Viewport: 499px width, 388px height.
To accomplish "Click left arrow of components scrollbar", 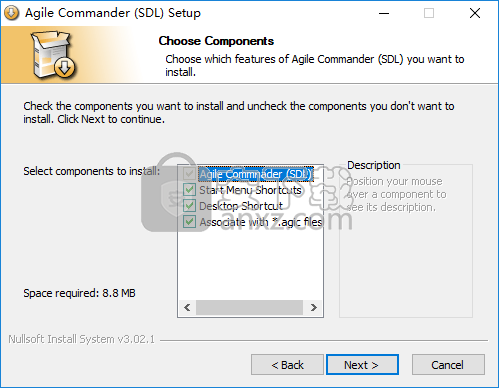I will pos(187,307).
